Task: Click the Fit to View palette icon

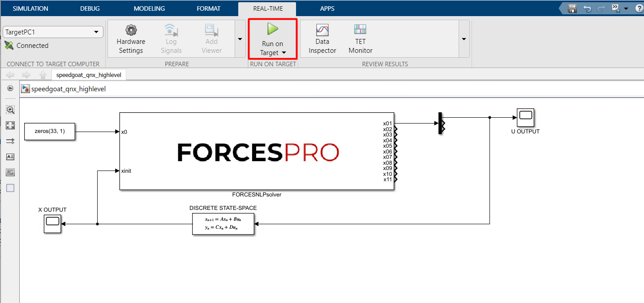Action: [x=10, y=125]
